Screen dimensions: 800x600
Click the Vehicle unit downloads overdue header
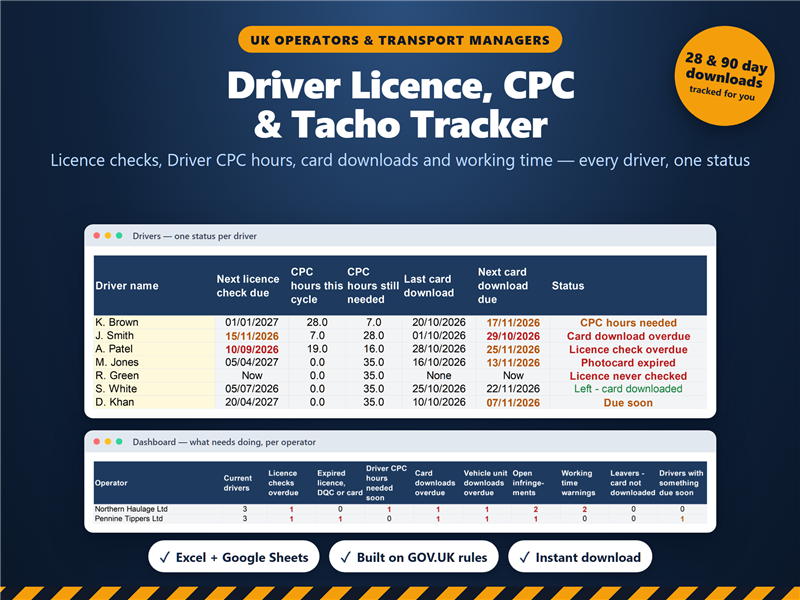[x=485, y=483]
